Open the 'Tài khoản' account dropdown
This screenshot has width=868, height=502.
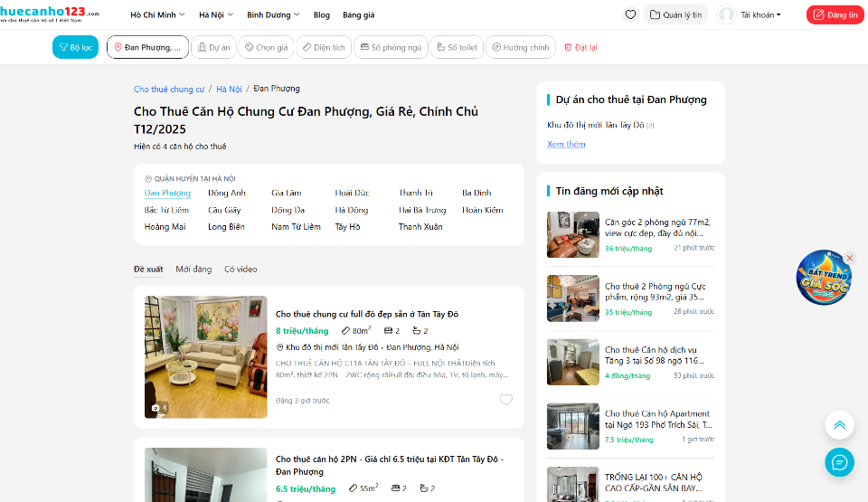pos(750,14)
